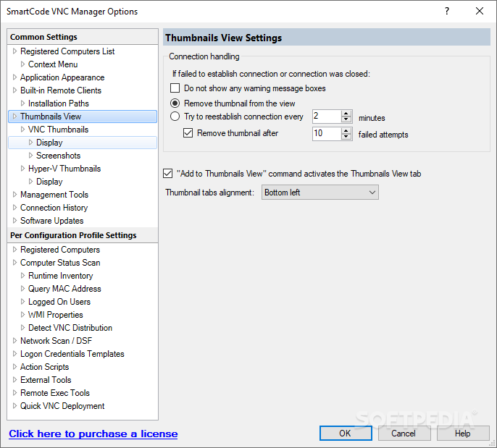Select WMI Properties tree item

tap(56, 314)
